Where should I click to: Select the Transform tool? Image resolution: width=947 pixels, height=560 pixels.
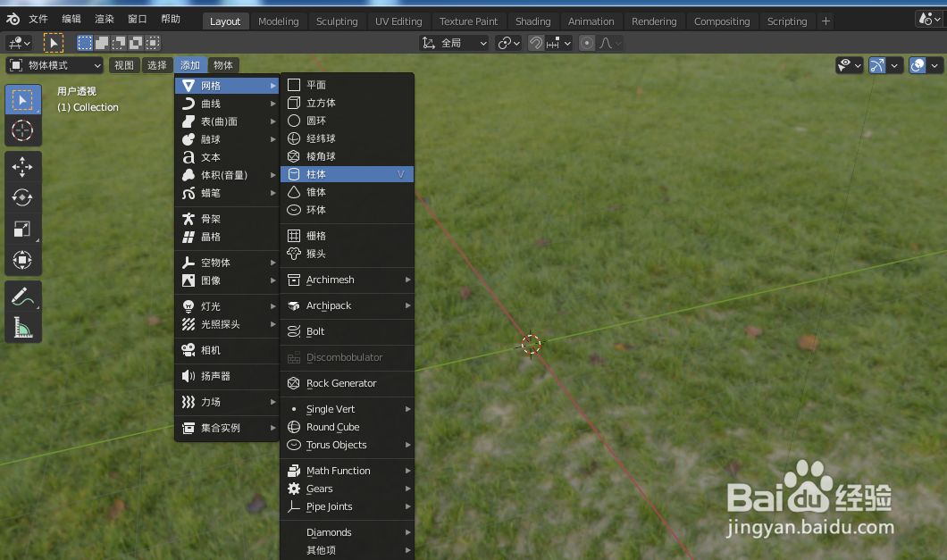click(22, 259)
